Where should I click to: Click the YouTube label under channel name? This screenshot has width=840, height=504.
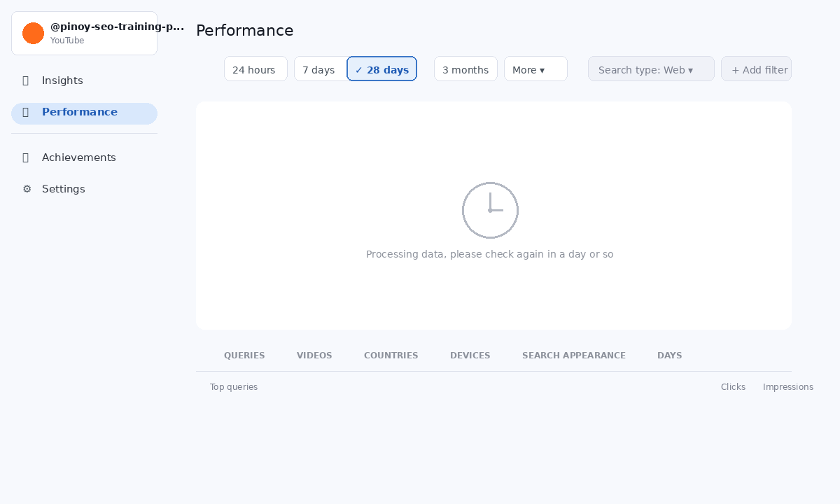(x=67, y=41)
